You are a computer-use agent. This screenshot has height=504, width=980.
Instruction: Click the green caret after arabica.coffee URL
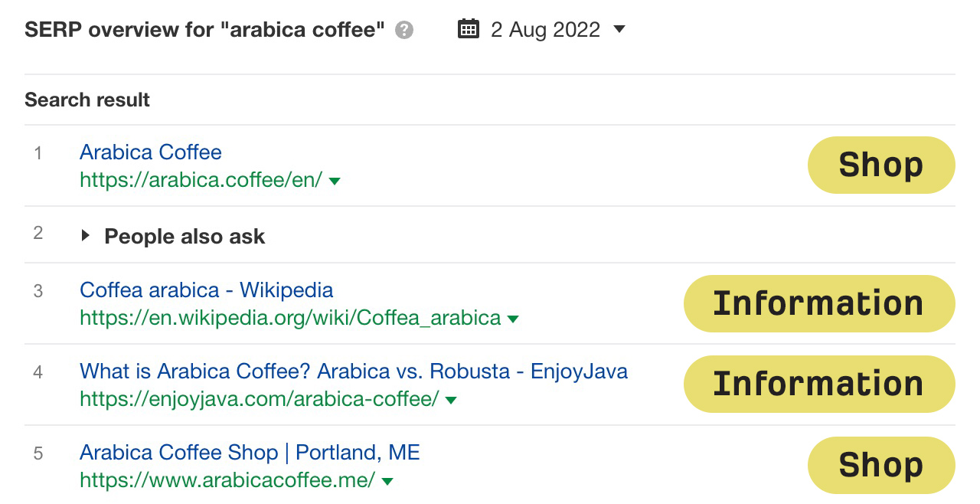pos(335,182)
